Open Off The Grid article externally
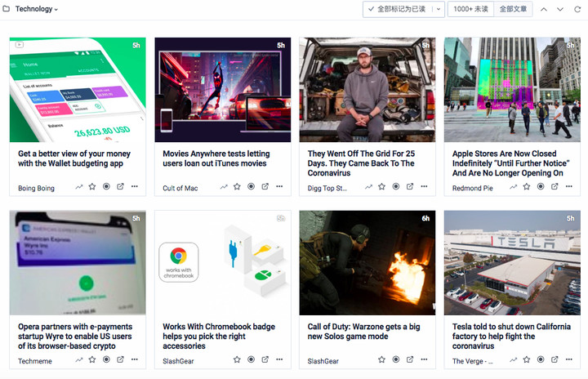Screen dimensions: 588x379 pyautogui.click(x=410, y=186)
